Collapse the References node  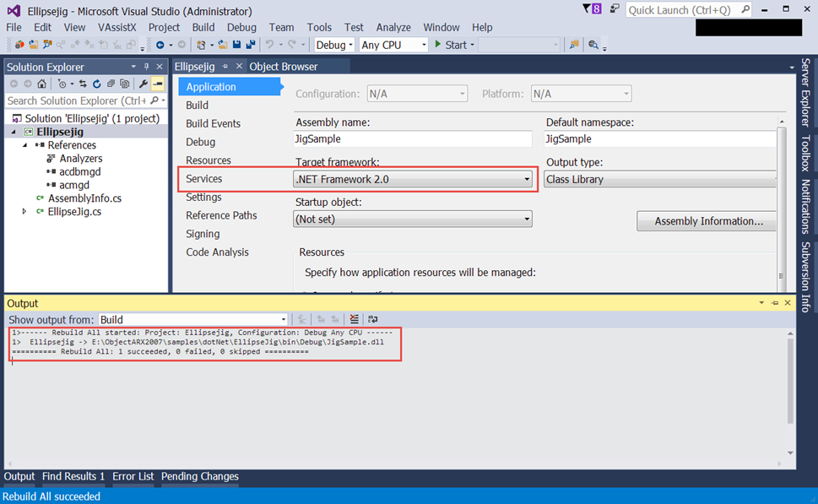pos(25,145)
